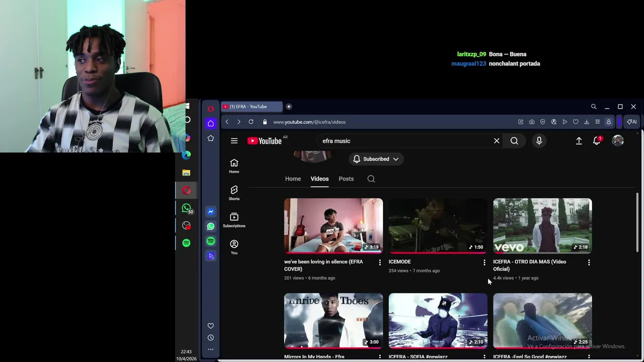Click the Opera AI button
The width and height of the screenshot is (644, 362).
631,122
